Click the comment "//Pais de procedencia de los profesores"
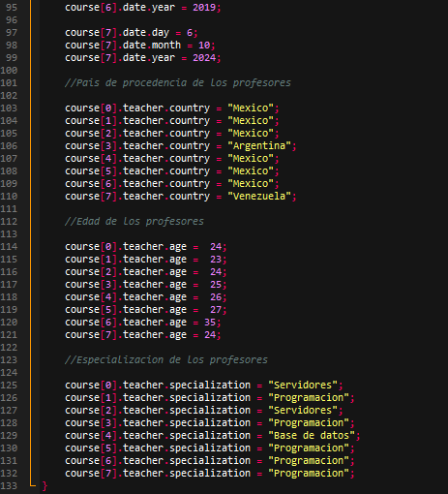This screenshot has height=494, width=448. click(178, 83)
